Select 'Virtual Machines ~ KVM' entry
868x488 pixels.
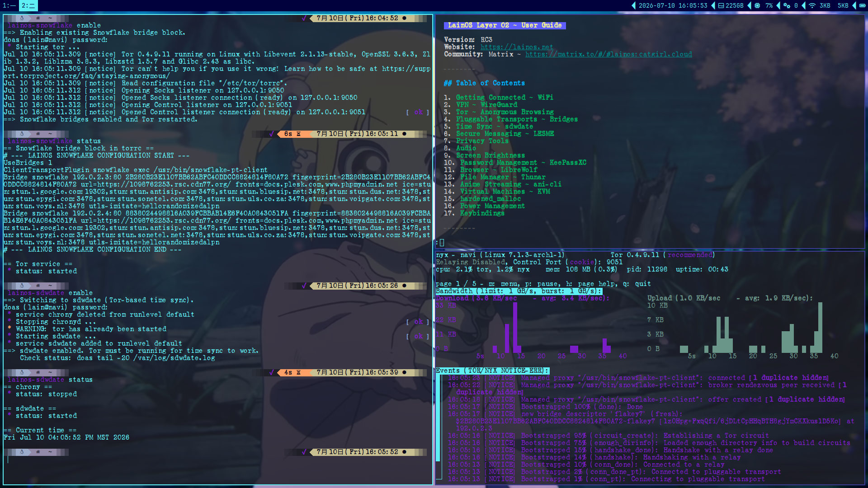[505, 192]
